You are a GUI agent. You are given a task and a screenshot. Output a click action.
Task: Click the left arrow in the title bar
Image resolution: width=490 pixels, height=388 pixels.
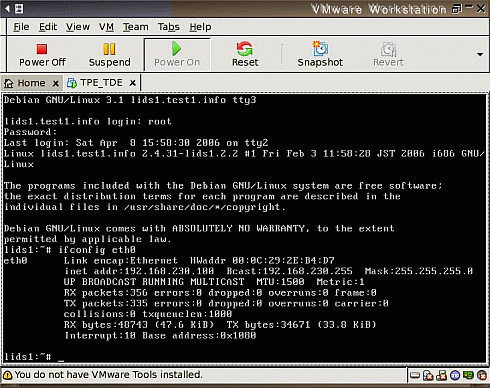tap(7, 8)
